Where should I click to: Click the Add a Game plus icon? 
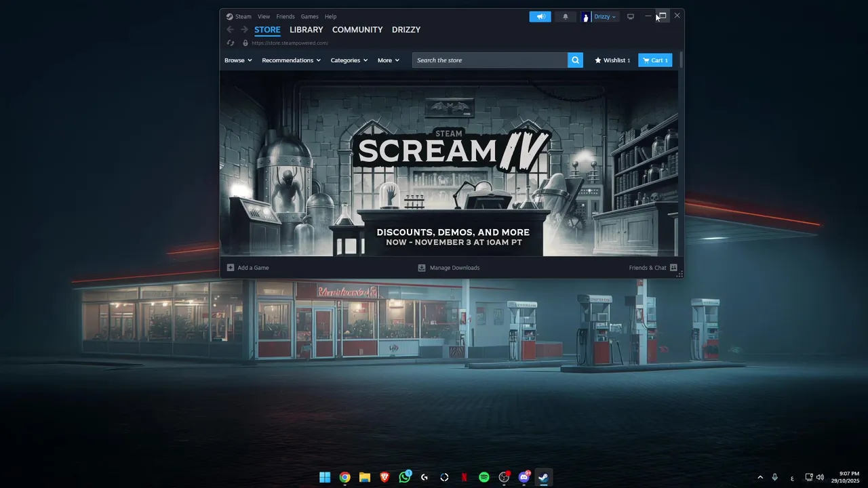(x=231, y=268)
